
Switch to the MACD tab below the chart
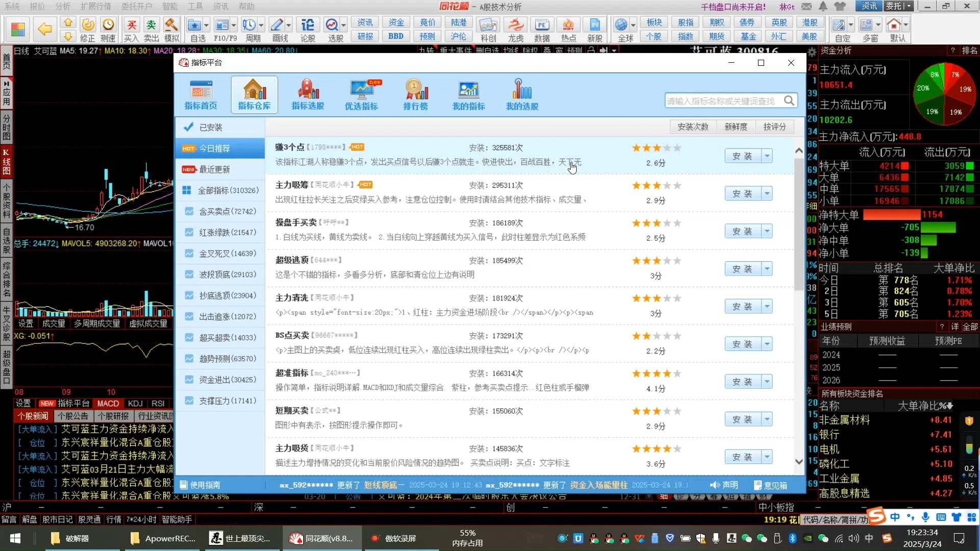[108, 403]
